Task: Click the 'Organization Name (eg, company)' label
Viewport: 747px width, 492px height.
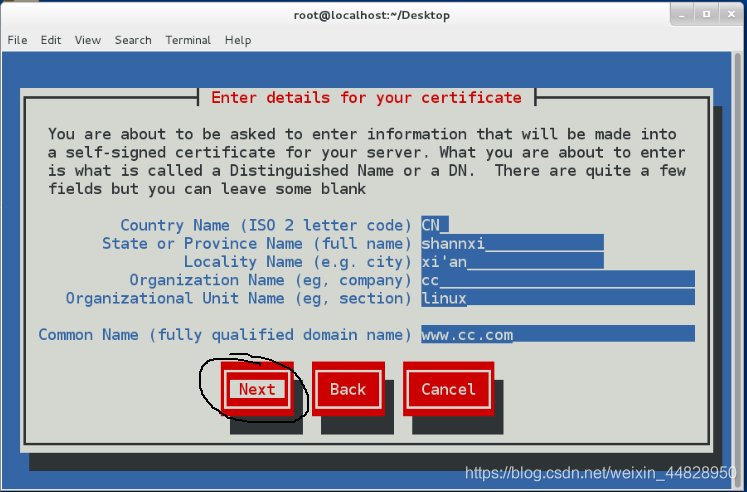Action: coord(270,280)
